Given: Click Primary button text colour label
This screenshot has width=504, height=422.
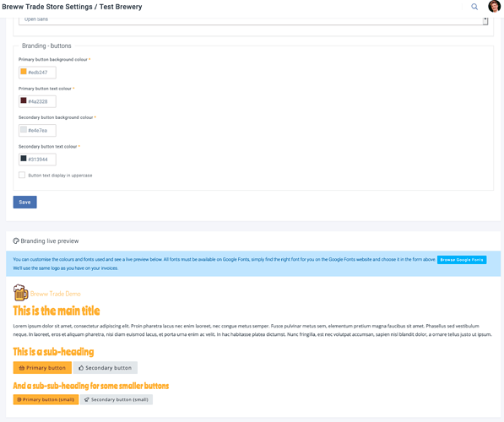Looking at the screenshot, I should click(45, 89).
